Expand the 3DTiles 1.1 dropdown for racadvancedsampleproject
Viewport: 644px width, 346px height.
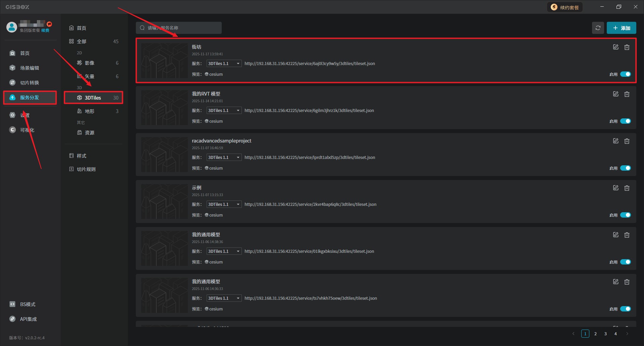224,157
